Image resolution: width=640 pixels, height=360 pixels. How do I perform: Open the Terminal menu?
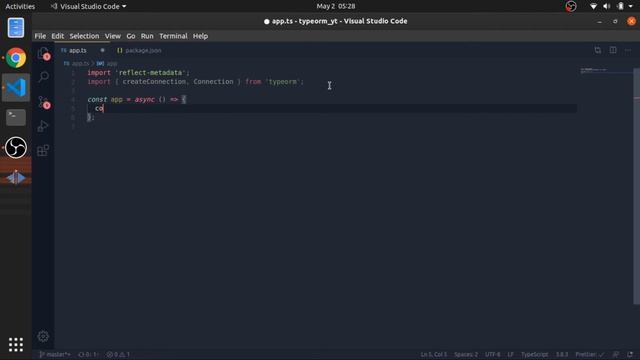(x=173, y=36)
